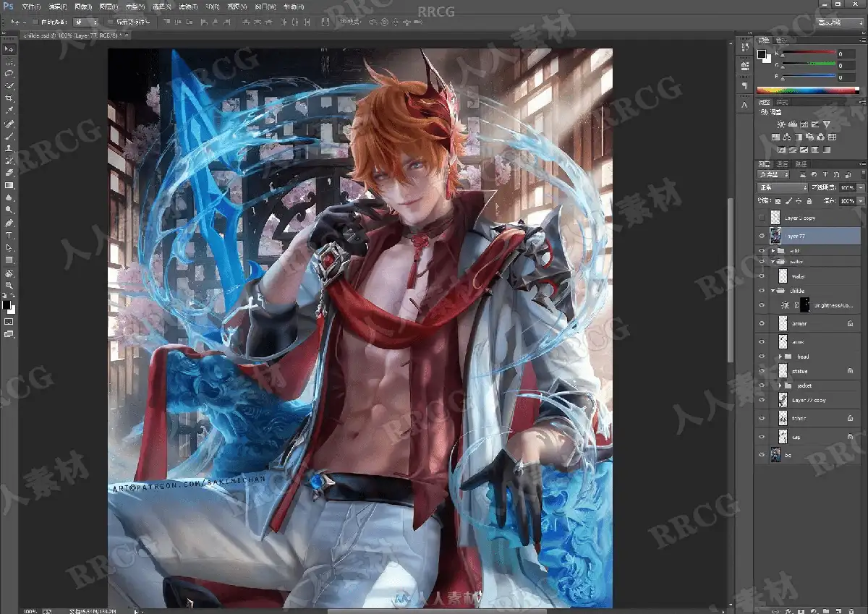Click the foreground color swatch in Color panel
The height and width of the screenshot is (614, 868).
pos(761,54)
